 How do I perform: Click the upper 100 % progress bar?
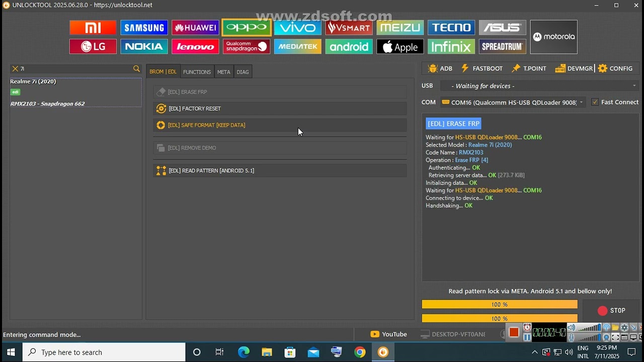coord(500,305)
